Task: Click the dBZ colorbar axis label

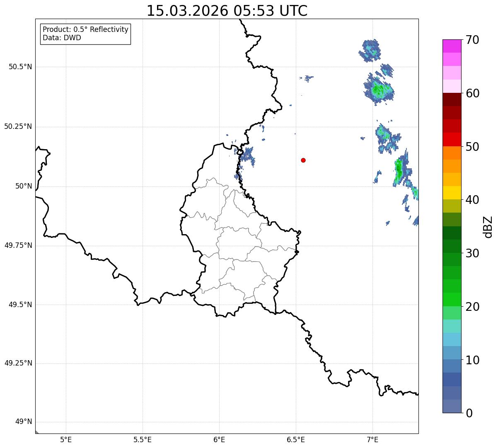Action: (488, 227)
